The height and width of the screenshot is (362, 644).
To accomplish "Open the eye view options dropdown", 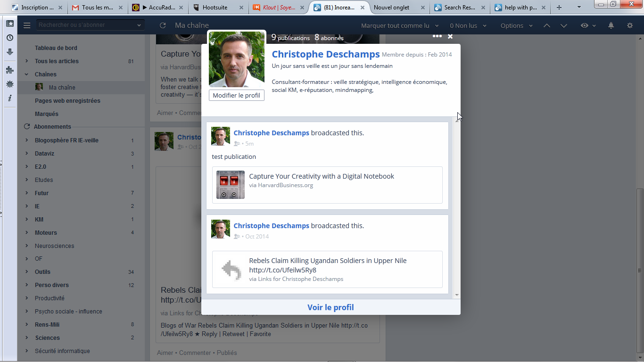I will [588, 25].
